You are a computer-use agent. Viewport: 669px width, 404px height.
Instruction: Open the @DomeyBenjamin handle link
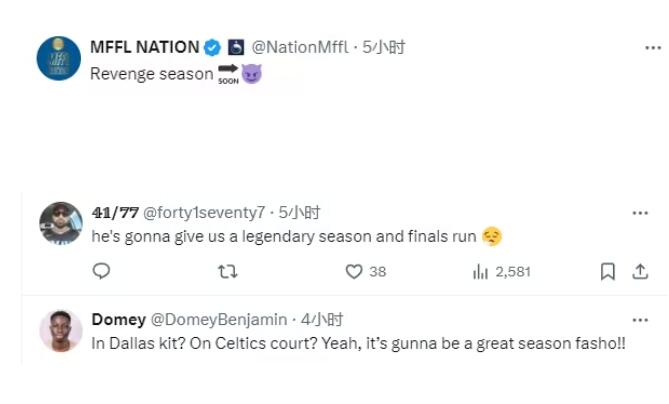click(x=218, y=320)
